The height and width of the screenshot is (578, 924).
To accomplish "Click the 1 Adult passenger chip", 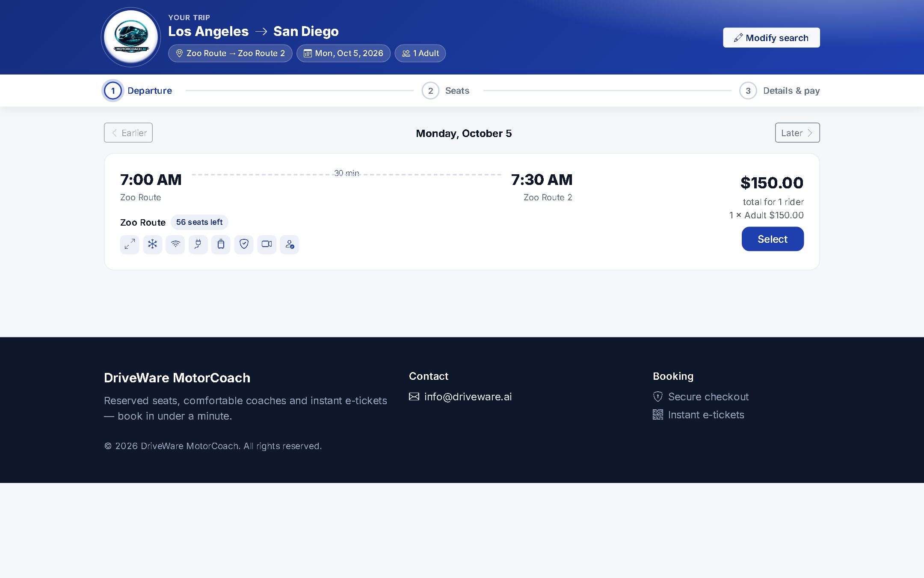I will pos(420,54).
